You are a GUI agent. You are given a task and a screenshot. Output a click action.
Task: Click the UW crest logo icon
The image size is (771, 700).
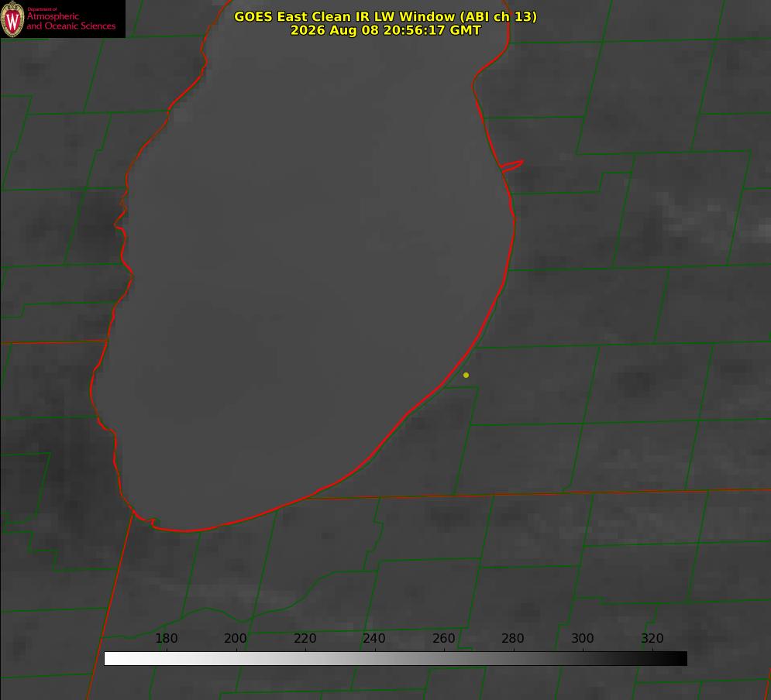pyautogui.click(x=12, y=19)
